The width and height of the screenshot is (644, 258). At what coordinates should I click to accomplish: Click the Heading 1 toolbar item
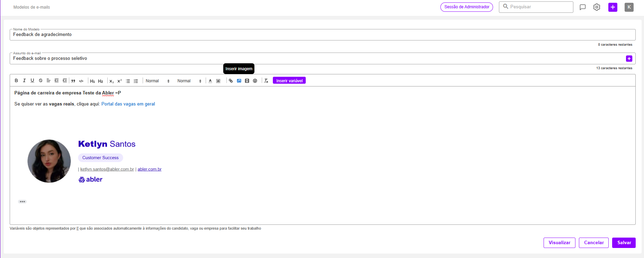pyautogui.click(x=92, y=81)
